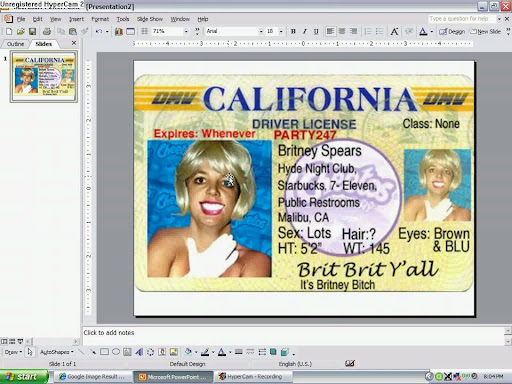Viewport: 512px width, 384px height.
Task: Click the Undo icon
Action: coord(99,31)
